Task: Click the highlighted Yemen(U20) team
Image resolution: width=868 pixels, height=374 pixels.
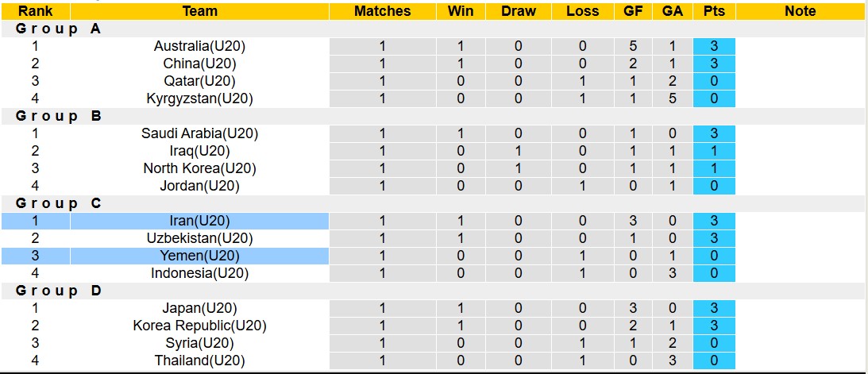Action: click(x=199, y=256)
